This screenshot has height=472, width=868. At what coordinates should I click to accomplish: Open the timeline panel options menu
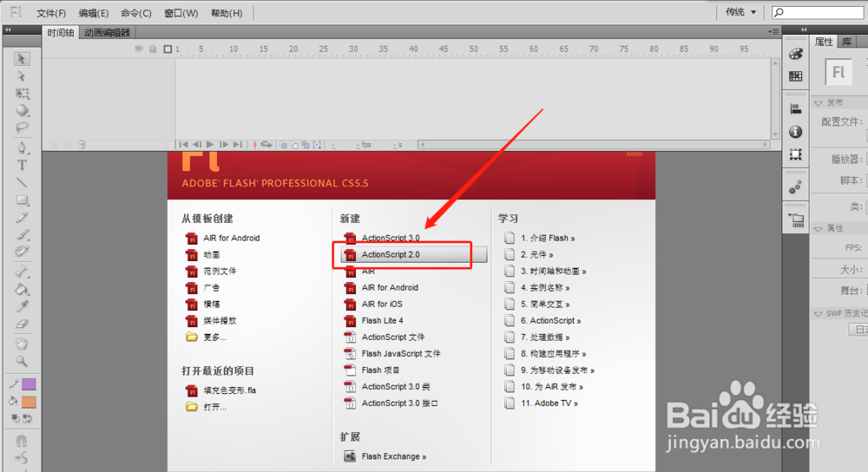(774, 32)
